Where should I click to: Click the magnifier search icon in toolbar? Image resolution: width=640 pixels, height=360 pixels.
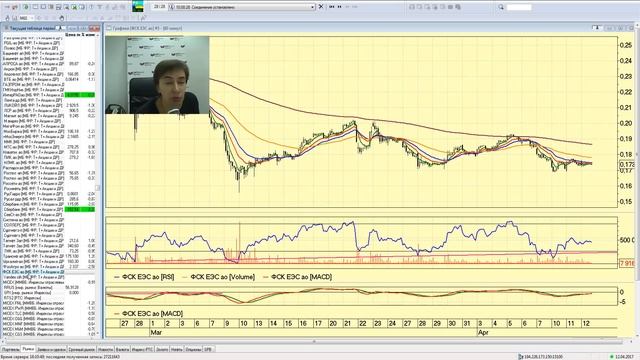click(501, 7)
